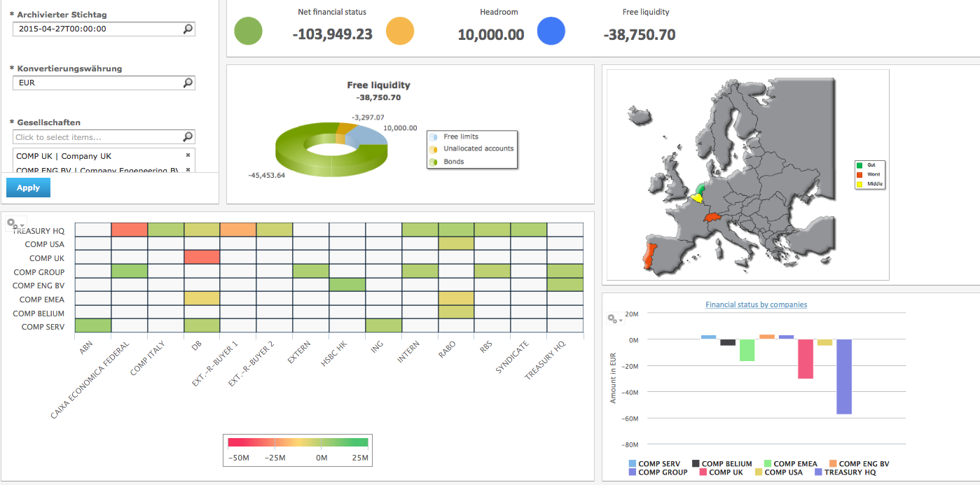
Task: Remove COMP UK from selected companies
Action: click(188, 155)
